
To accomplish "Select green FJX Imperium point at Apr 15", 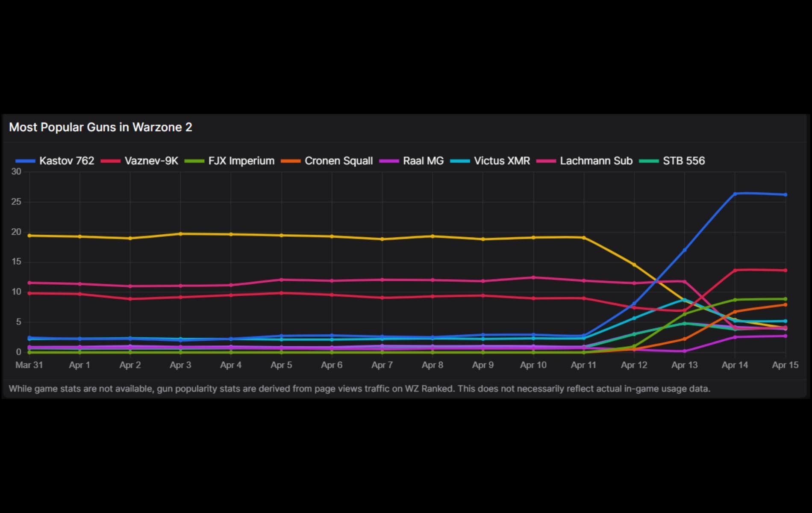I will pos(786,299).
